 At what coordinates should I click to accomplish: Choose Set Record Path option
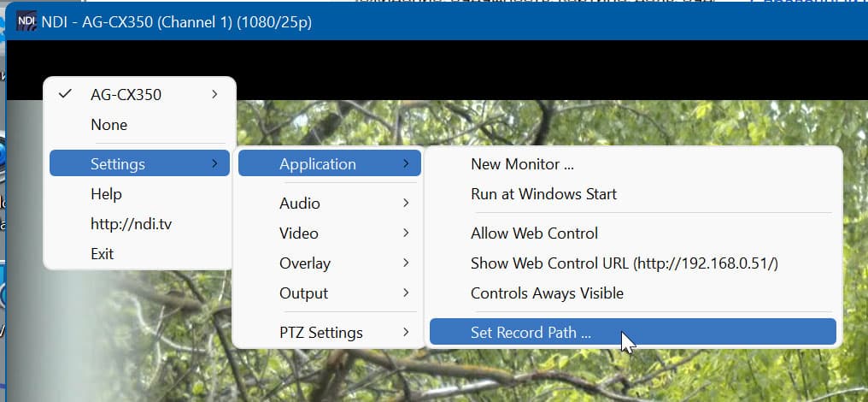[x=531, y=332]
